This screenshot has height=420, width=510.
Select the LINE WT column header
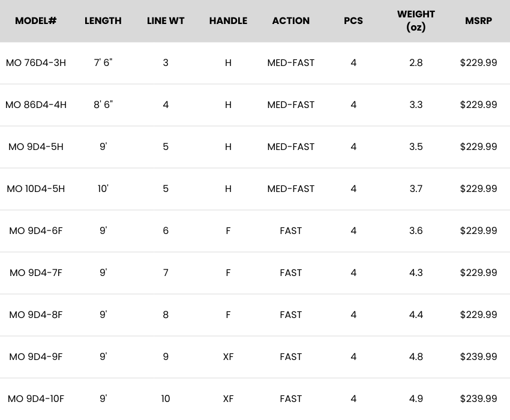click(x=166, y=20)
